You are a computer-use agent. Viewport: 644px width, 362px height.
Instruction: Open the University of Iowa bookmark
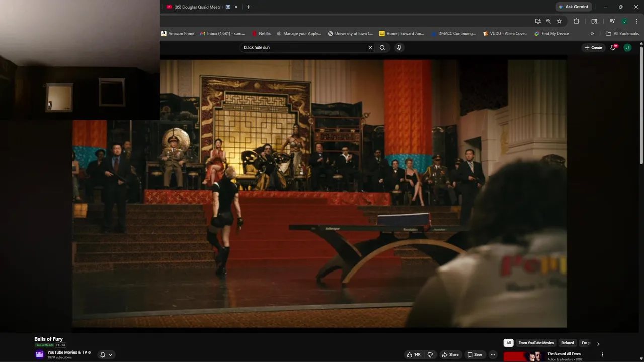point(351,34)
